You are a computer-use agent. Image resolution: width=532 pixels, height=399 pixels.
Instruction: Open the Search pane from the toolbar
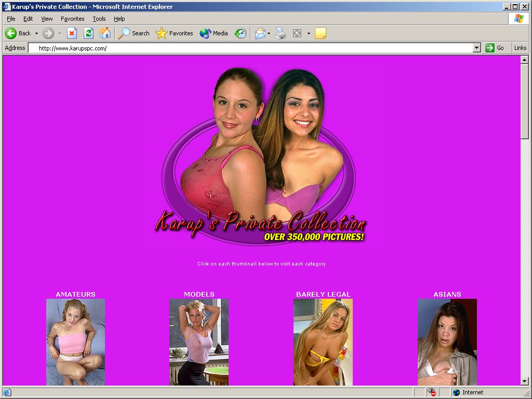(x=134, y=33)
